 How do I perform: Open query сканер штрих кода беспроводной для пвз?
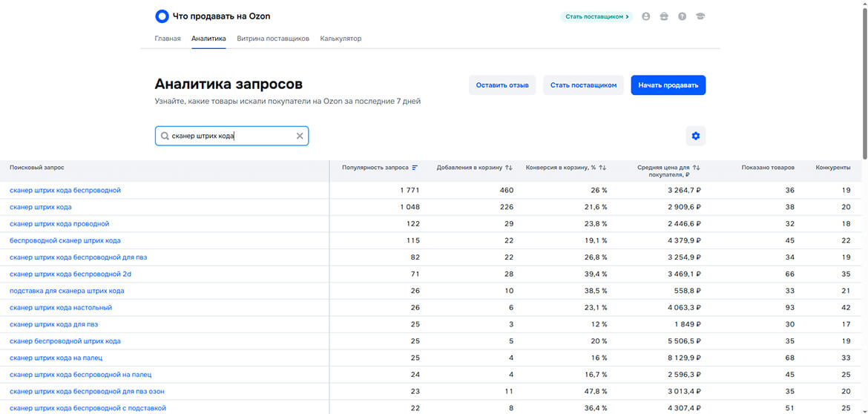tap(78, 257)
